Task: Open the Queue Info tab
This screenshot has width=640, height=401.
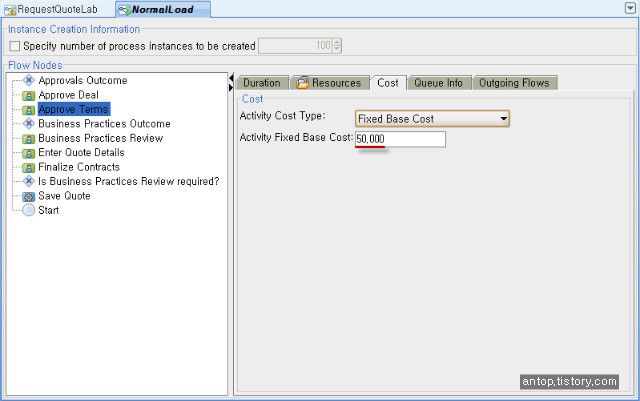Action: click(x=439, y=83)
